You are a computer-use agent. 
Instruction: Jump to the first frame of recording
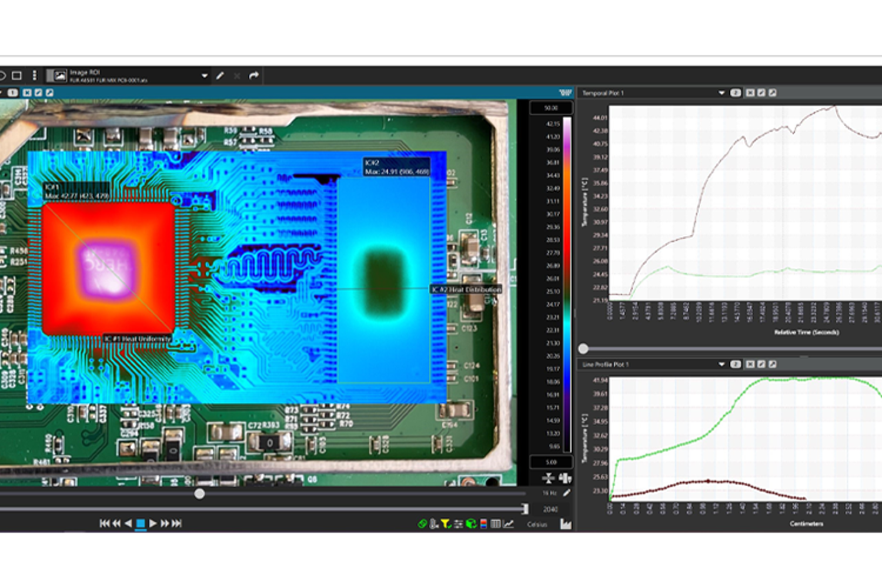coord(105,523)
